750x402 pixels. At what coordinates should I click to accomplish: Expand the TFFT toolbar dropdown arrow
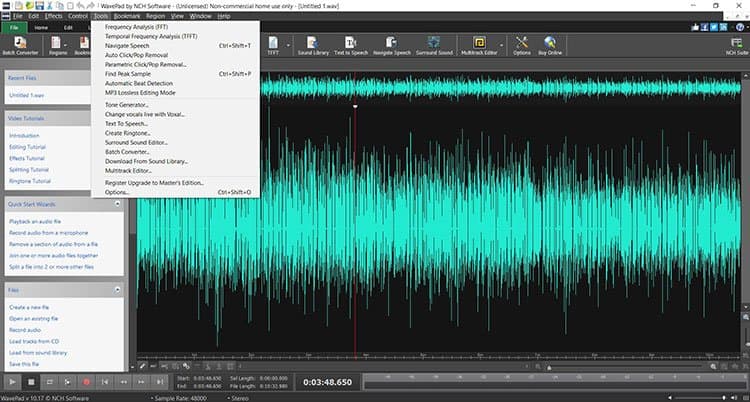tap(288, 45)
